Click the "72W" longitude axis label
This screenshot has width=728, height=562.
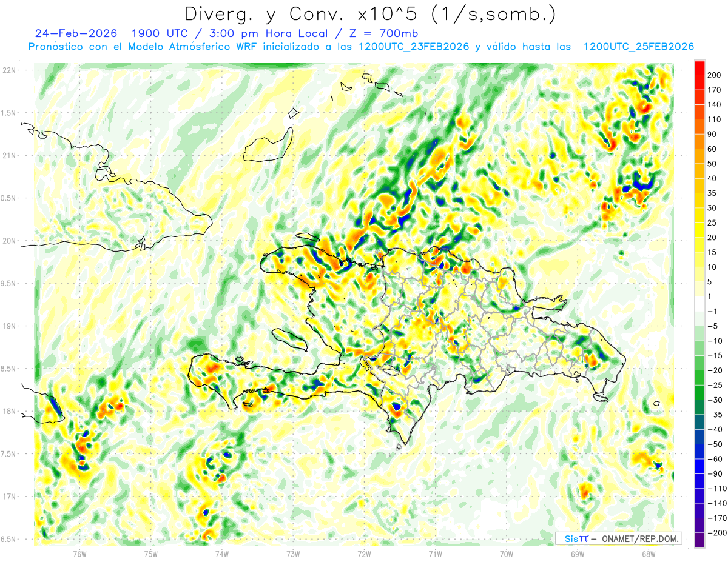click(x=364, y=554)
